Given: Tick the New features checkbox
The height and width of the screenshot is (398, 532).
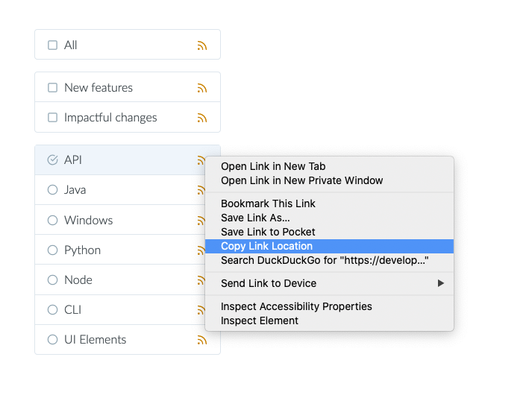Looking at the screenshot, I should point(52,88).
